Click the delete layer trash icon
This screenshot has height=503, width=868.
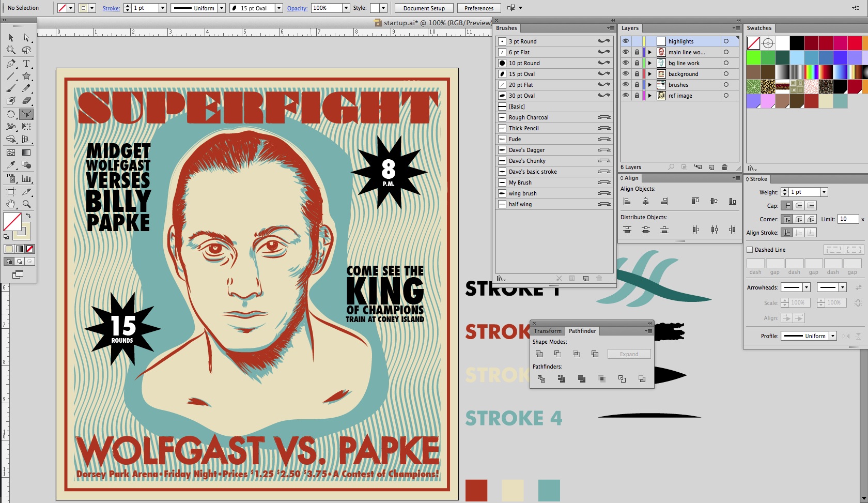724,167
